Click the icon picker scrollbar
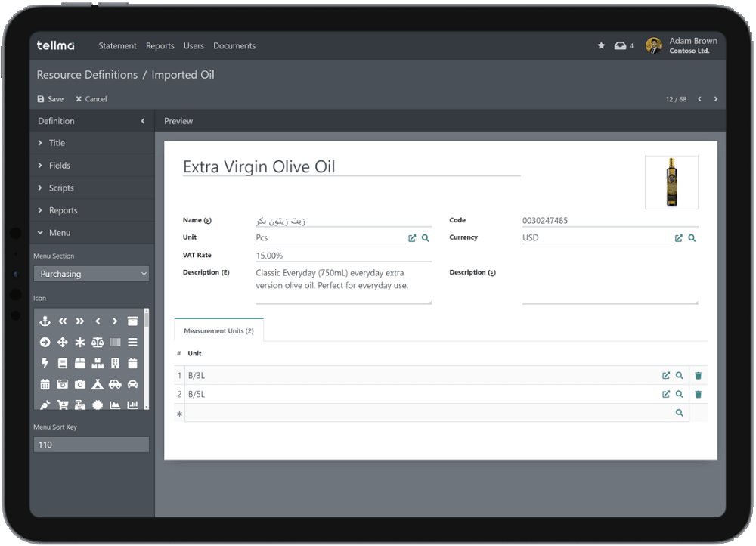 point(147,359)
